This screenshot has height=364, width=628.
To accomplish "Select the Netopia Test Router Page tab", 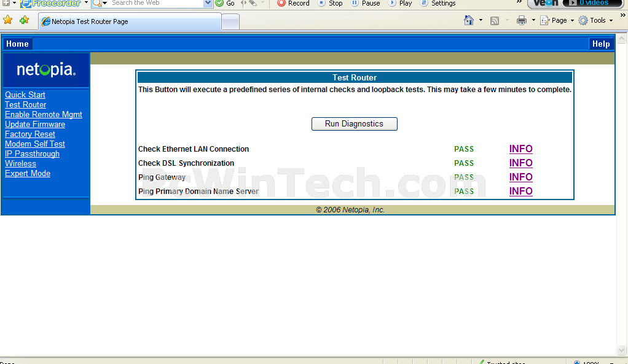I will click(130, 21).
